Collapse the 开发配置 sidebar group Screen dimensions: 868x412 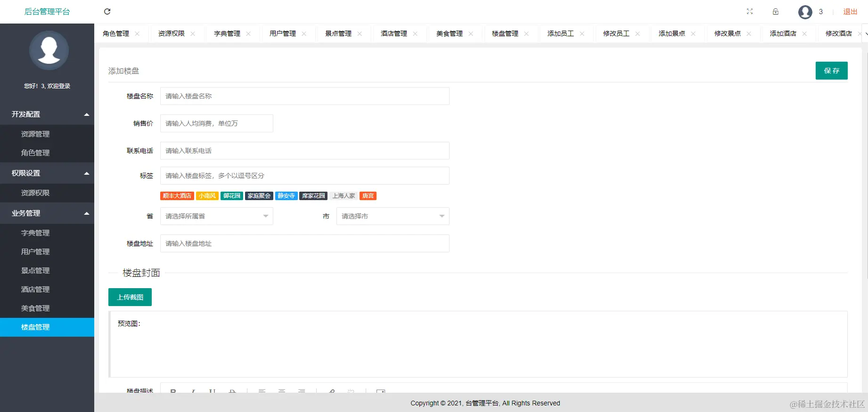pyautogui.click(x=47, y=114)
